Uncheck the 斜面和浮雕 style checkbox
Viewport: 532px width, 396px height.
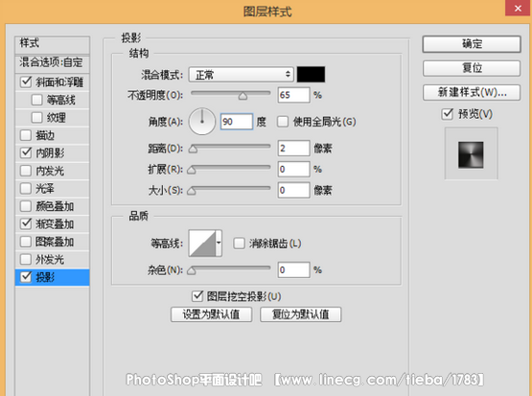pos(26,82)
